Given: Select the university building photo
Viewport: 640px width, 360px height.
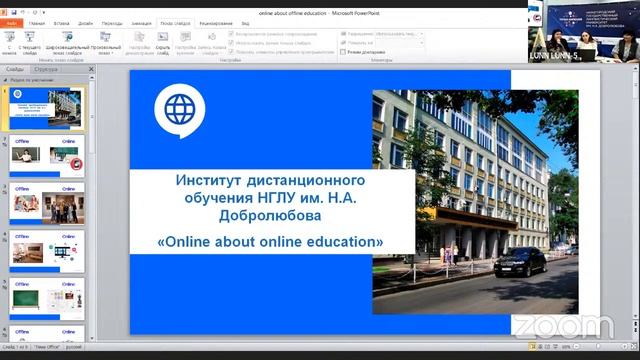Looking at the screenshot, I should point(476,202).
